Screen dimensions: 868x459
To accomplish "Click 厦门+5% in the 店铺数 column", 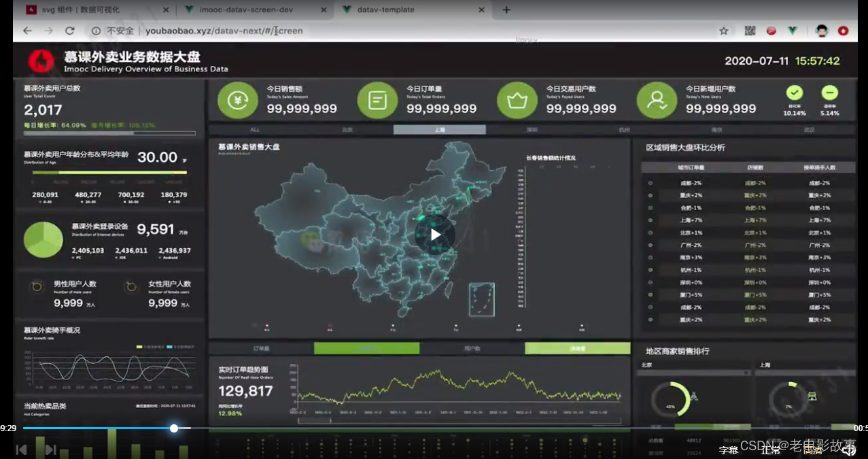I will tap(754, 295).
